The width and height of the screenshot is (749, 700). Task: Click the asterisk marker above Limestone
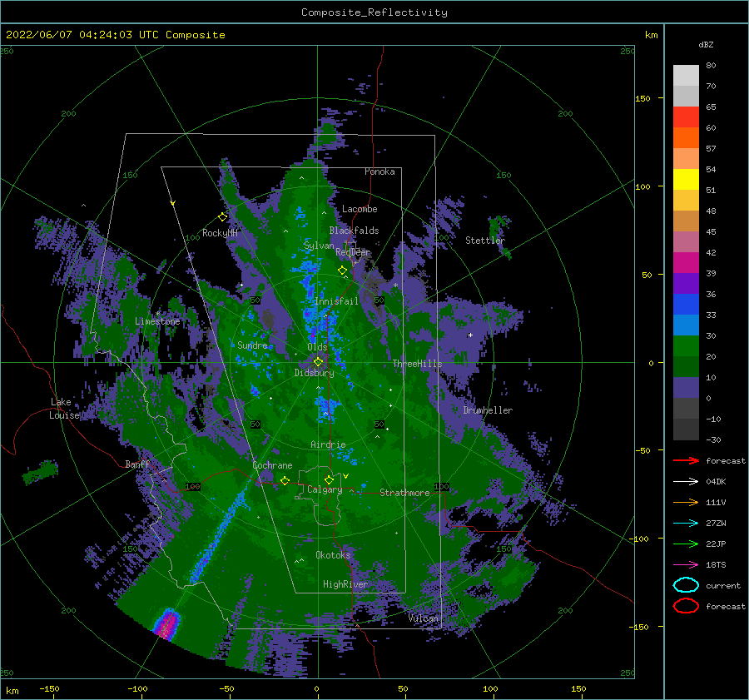click(x=157, y=314)
